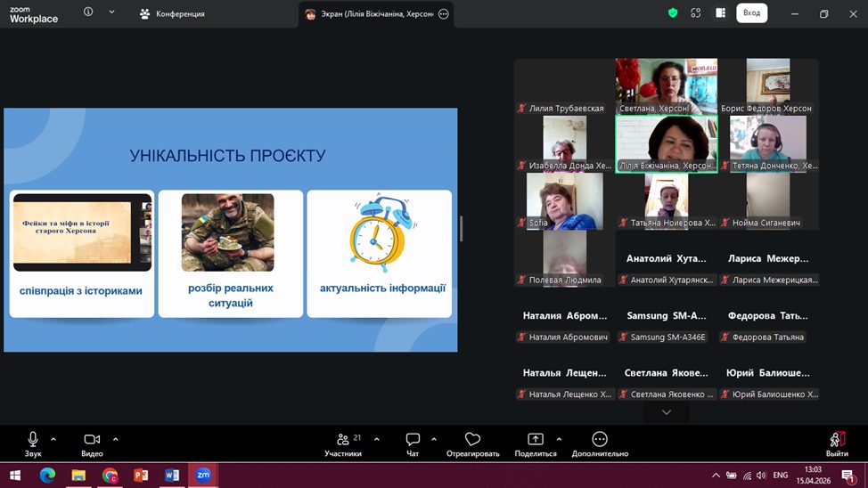Click the Выйти leave meeting button
868x488 pixels.
point(837,444)
